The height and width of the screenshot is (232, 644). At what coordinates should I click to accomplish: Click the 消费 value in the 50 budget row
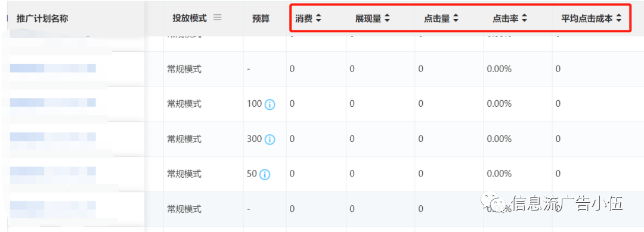point(292,174)
